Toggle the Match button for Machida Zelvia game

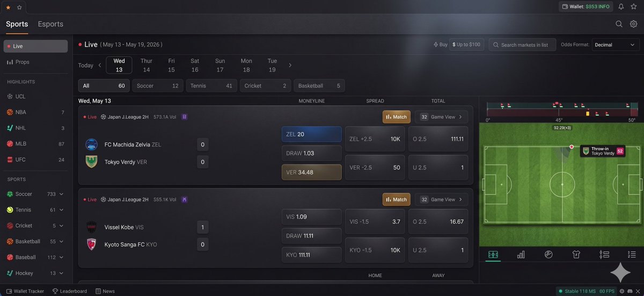pos(397,117)
